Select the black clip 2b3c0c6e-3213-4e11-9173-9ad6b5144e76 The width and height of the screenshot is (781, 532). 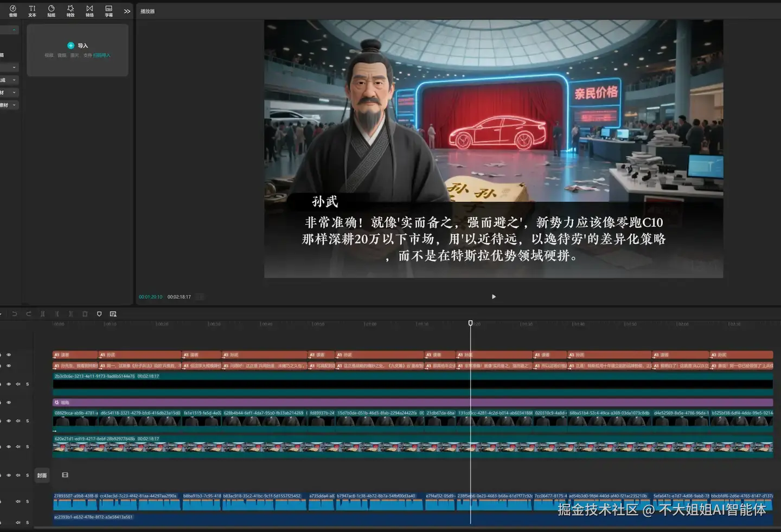[x=413, y=384]
